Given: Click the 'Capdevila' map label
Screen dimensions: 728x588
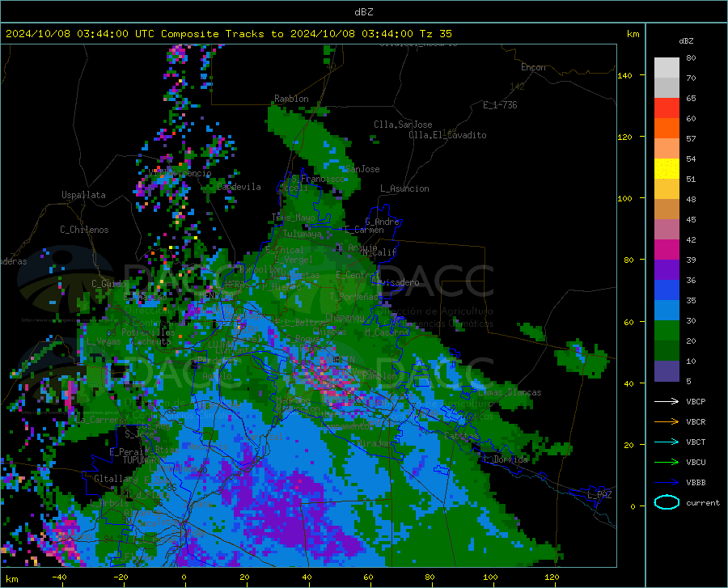Looking at the screenshot, I should 239,187.
